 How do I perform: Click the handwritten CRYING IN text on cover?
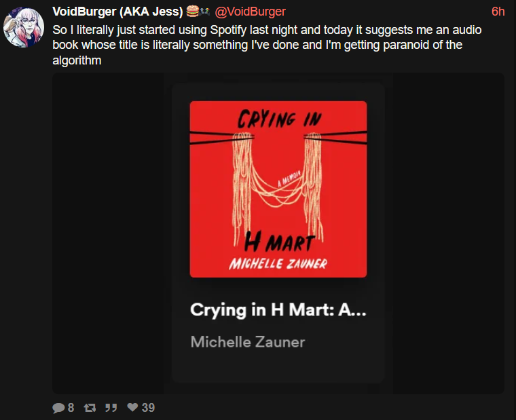pyautogui.click(x=279, y=119)
